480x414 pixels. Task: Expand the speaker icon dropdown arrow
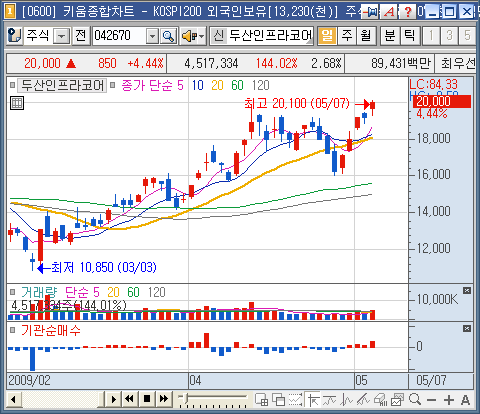pyautogui.click(x=201, y=36)
